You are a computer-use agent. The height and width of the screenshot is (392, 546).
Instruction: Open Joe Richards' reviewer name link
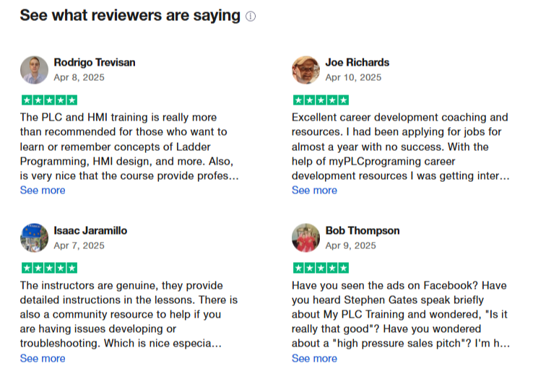[x=357, y=62]
